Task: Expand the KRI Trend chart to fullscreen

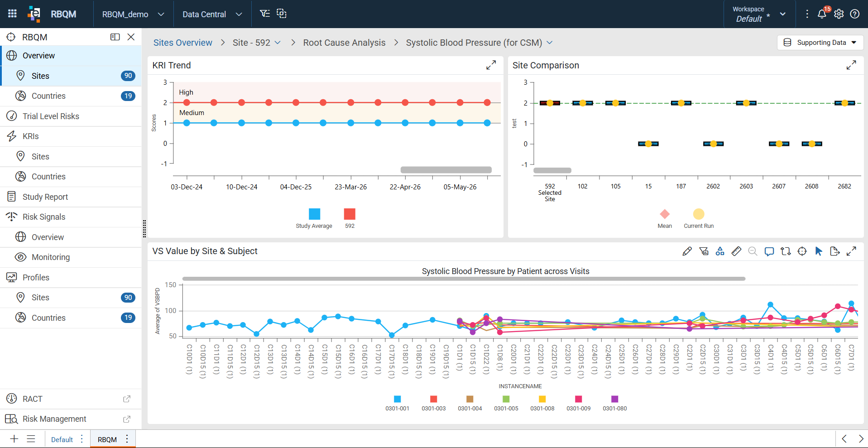Action: (491, 65)
